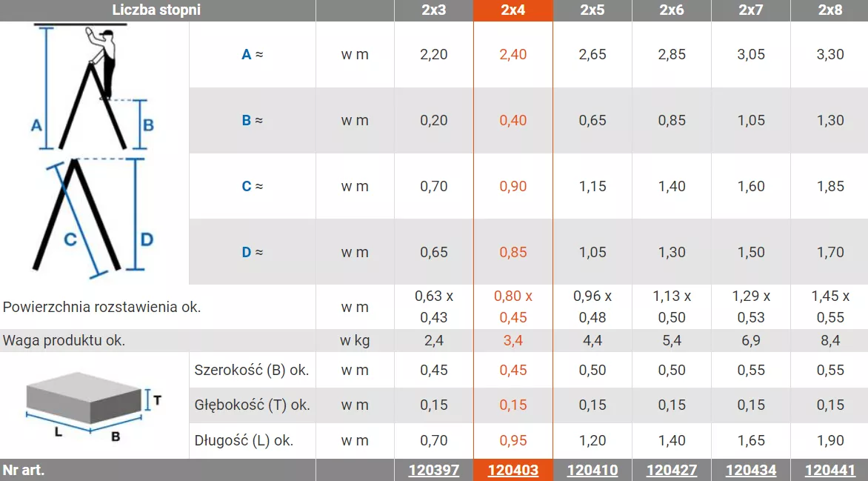Viewport: 868px width, 481px height.
Task: Click the blue A ≈ row label
Action: [x=253, y=54]
